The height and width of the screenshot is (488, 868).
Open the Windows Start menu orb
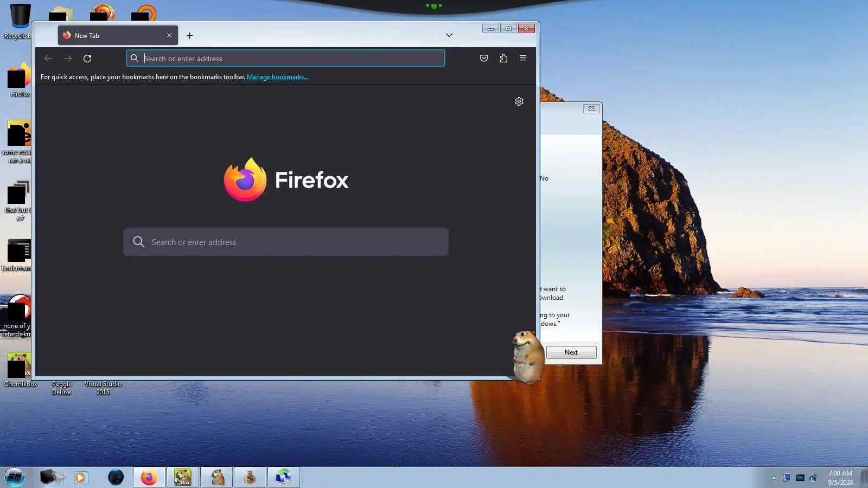pos(15,477)
